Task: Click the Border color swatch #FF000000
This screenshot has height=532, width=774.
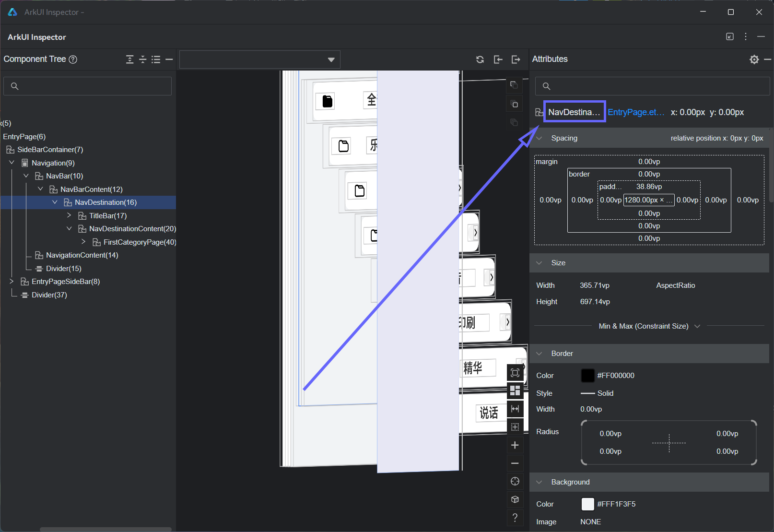Action: pos(587,376)
